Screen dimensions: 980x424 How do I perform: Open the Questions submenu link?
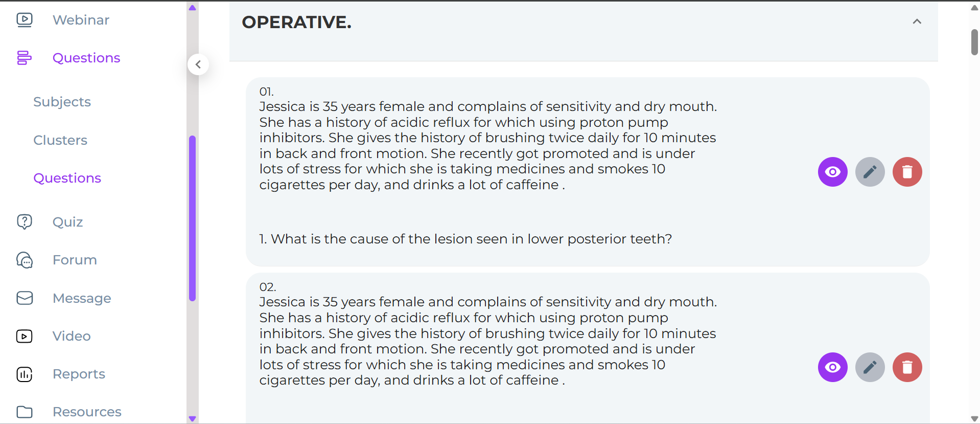coord(67,178)
